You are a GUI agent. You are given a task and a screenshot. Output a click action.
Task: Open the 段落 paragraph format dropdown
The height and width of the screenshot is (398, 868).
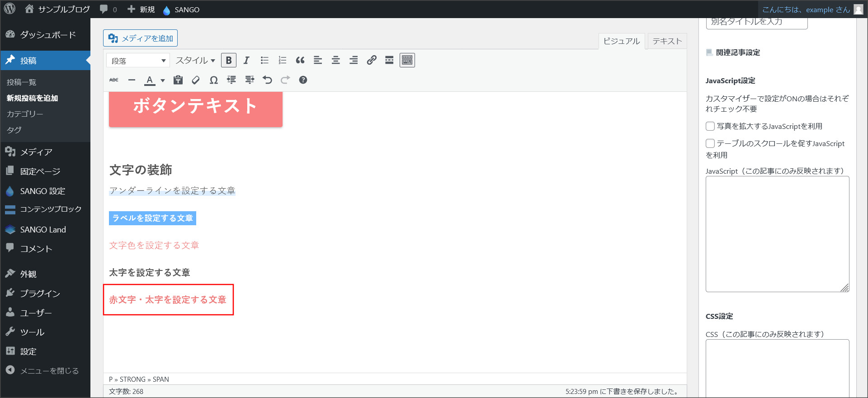[x=138, y=61]
